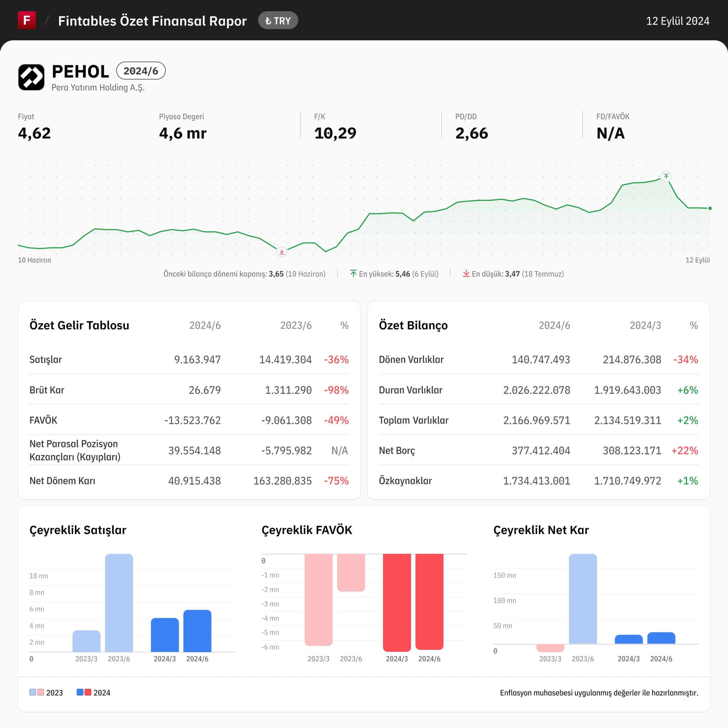
Task: Click the 2023/6 bar in Çeyreklik Net Kar
Action: 583,599
